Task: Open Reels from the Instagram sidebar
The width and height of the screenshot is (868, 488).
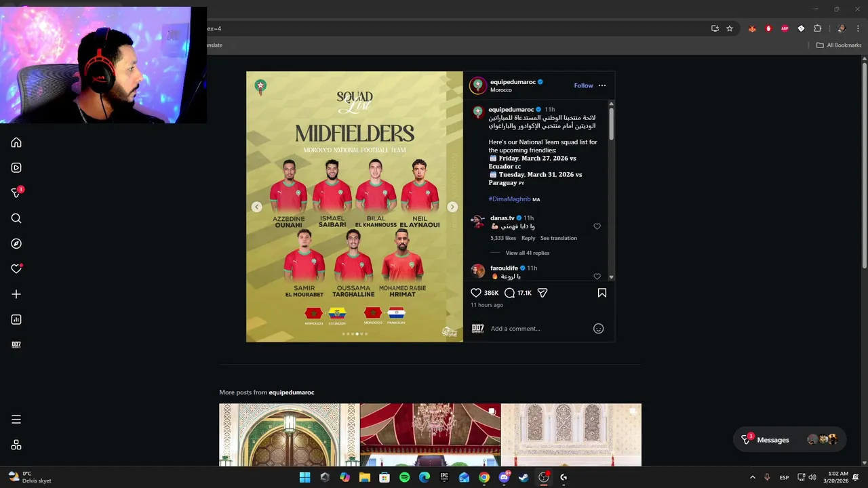Action: [16, 167]
